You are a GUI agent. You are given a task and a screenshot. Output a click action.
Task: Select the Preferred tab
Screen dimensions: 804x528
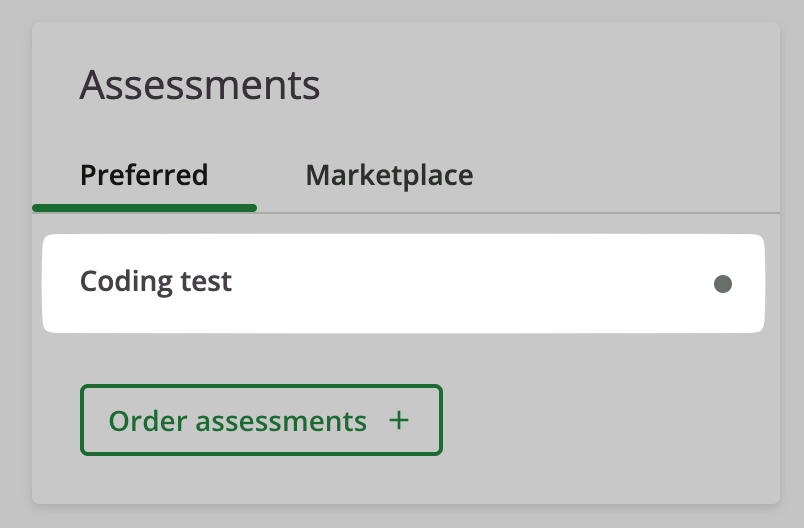pyautogui.click(x=144, y=175)
